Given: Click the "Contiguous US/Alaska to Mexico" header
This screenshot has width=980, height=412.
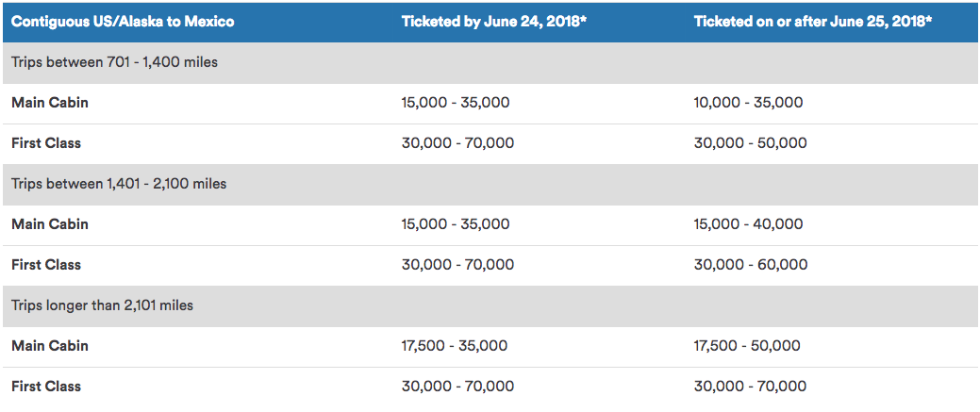Looking at the screenshot, I should [x=123, y=21].
